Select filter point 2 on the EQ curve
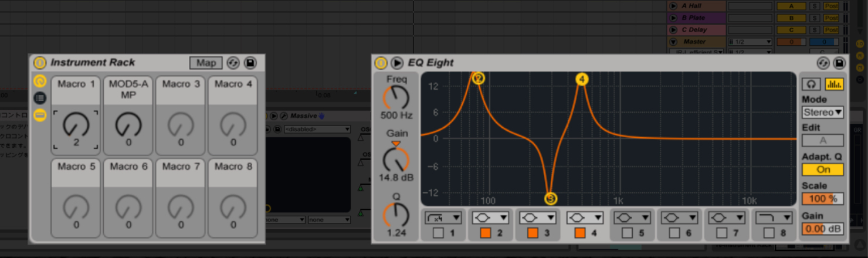 tap(479, 79)
